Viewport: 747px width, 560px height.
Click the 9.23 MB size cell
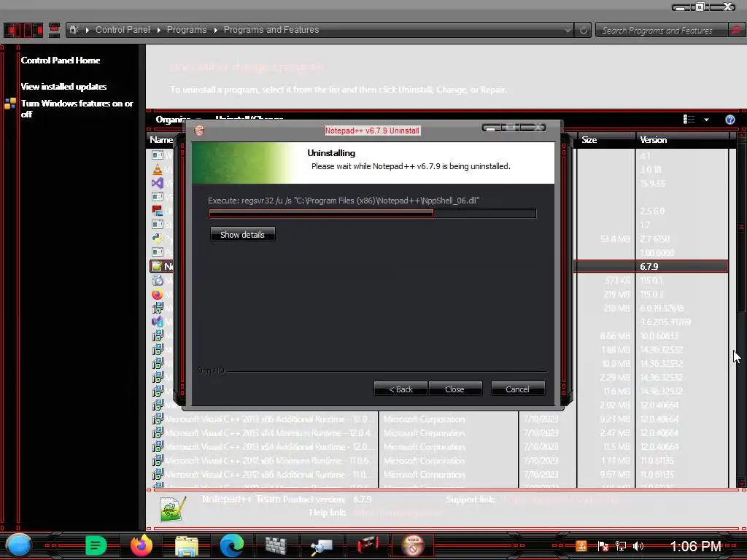(615, 419)
